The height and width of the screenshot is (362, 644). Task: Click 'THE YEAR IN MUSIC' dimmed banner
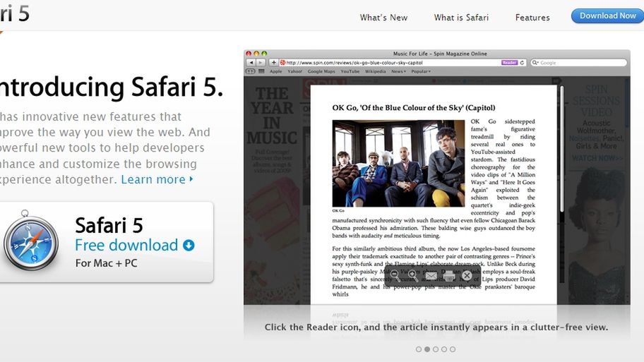[x=272, y=116]
